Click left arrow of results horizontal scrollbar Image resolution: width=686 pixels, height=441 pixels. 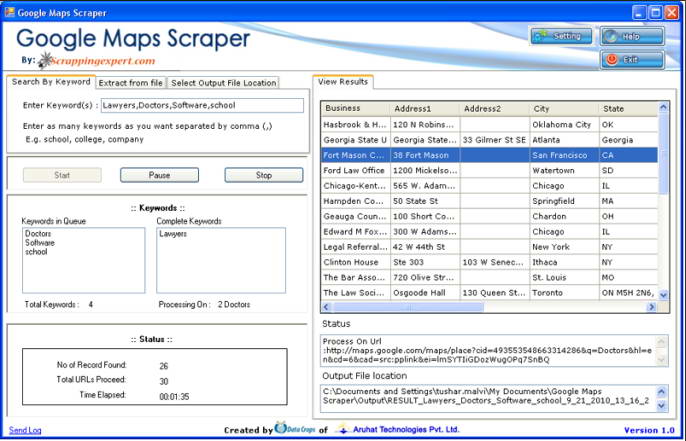click(326, 307)
